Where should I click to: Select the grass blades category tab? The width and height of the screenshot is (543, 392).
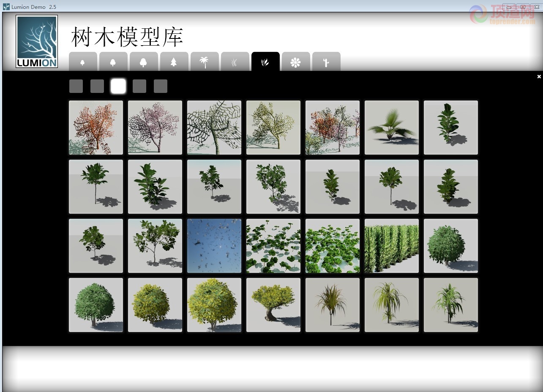[235, 62]
